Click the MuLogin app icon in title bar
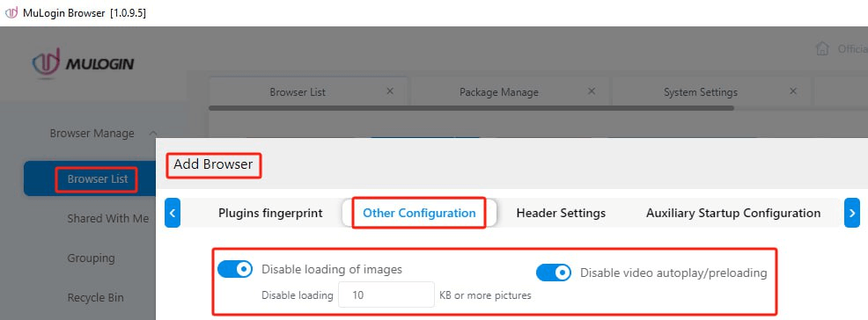 click(x=11, y=12)
